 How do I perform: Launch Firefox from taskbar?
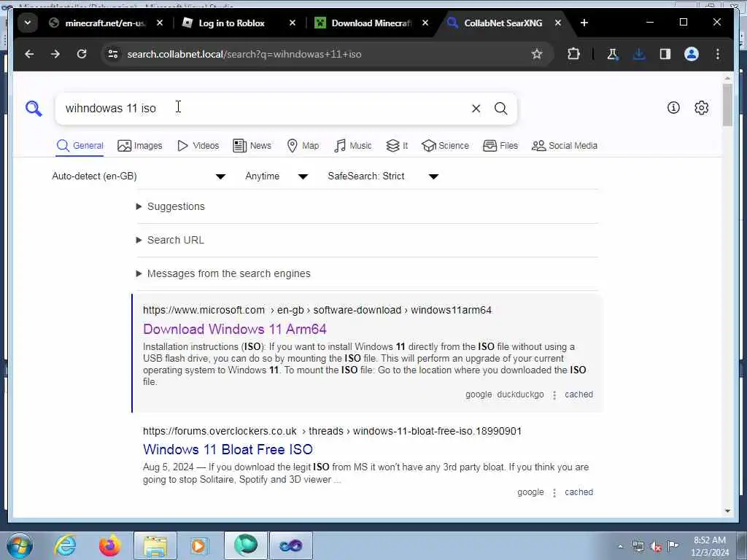109,545
